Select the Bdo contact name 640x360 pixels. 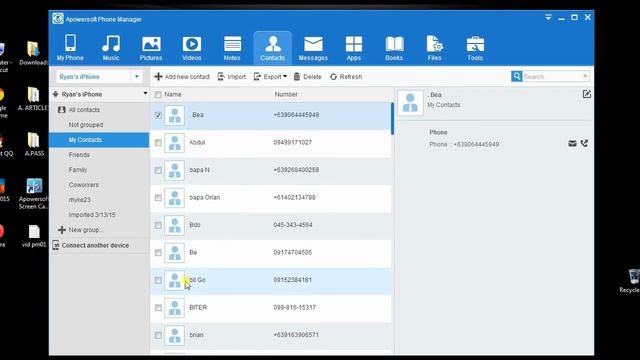pos(195,225)
